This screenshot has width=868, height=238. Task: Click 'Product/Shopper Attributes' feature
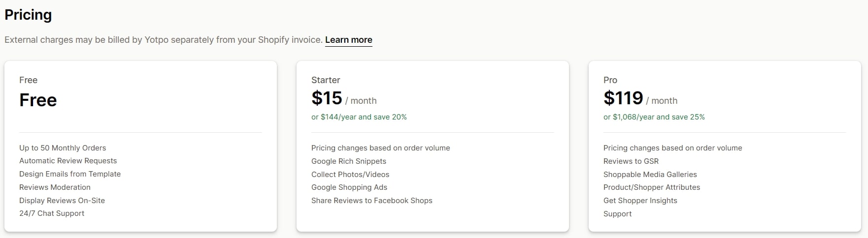point(652,187)
